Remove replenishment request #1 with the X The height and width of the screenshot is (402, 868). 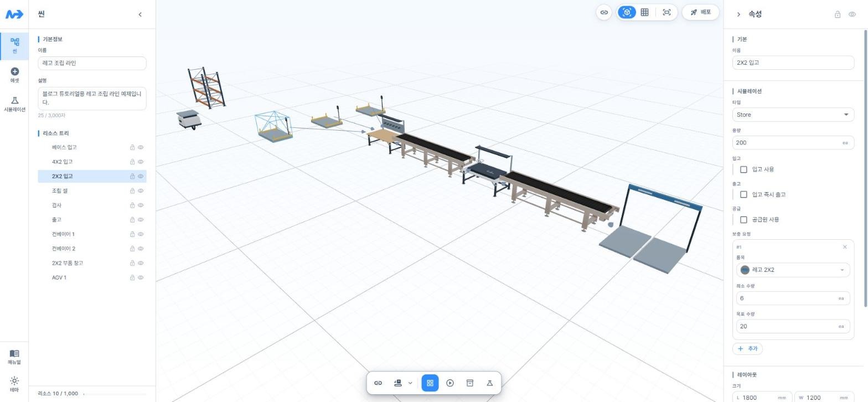pos(845,247)
